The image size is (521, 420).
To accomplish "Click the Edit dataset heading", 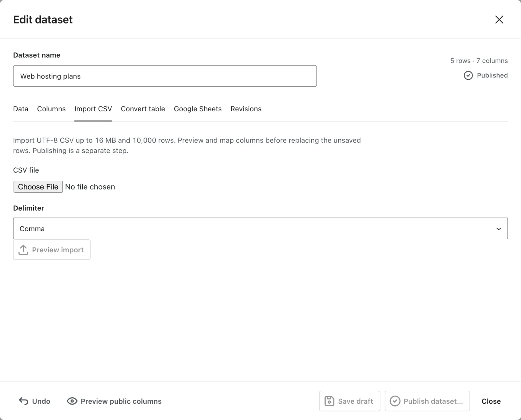I will point(43,20).
